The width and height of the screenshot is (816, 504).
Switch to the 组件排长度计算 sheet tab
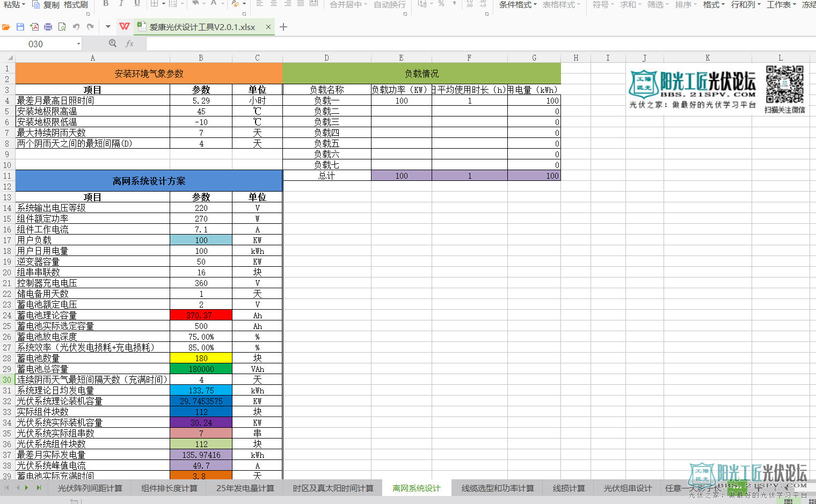(x=170, y=488)
